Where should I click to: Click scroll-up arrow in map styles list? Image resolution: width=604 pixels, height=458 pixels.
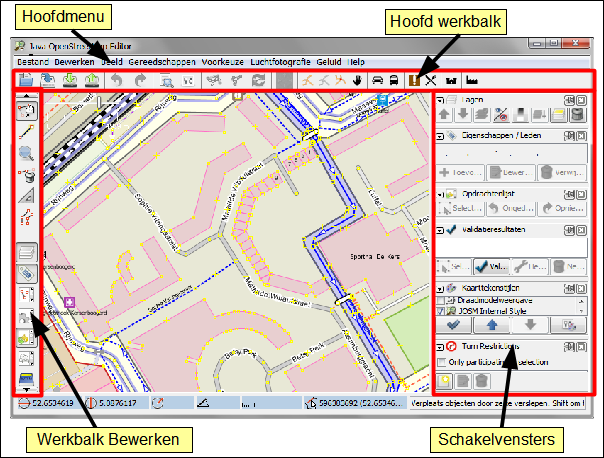tap(581, 301)
